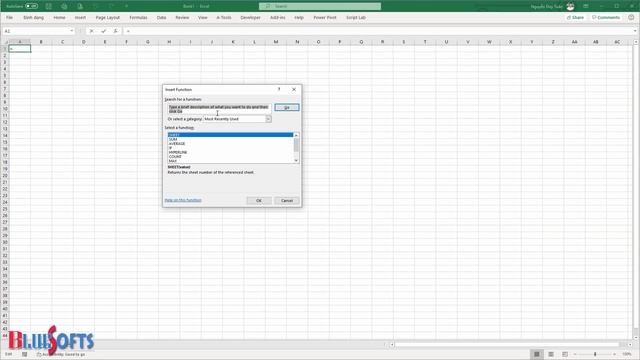Switch to Page Layout view icon
Viewport: 640px width, 360px height.
click(x=551, y=354)
